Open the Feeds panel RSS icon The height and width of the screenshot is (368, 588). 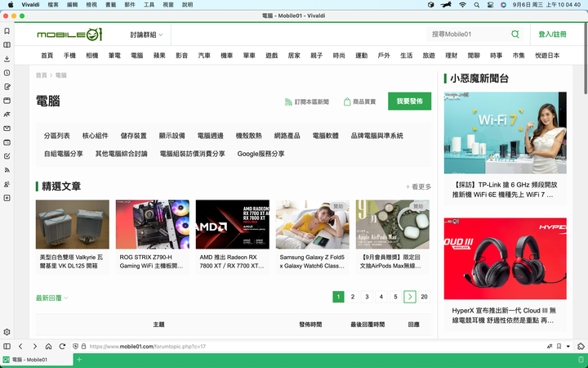click(7, 170)
